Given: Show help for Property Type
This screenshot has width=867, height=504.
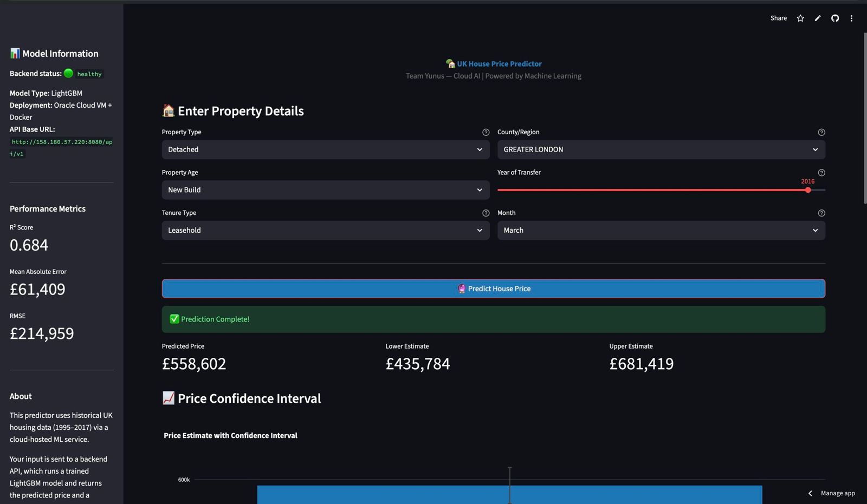Looking at the screenshot, I should (x=486, y=132).
